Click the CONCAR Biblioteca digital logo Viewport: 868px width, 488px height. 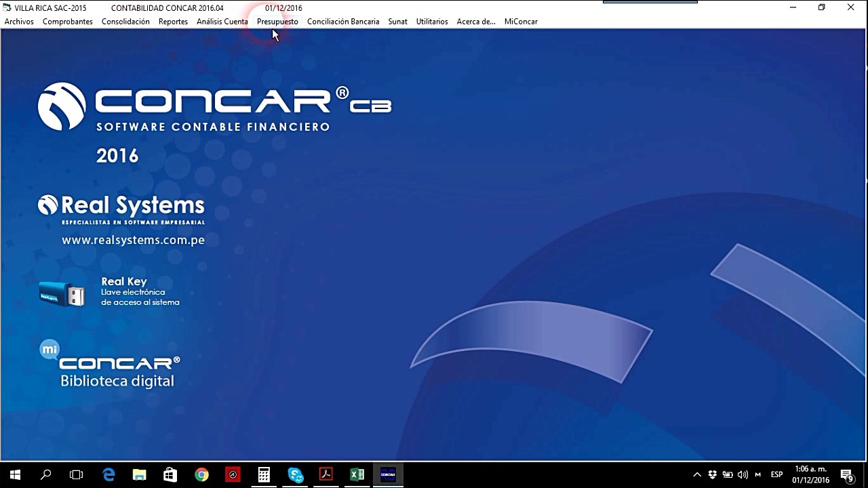[x=110, y=364]
